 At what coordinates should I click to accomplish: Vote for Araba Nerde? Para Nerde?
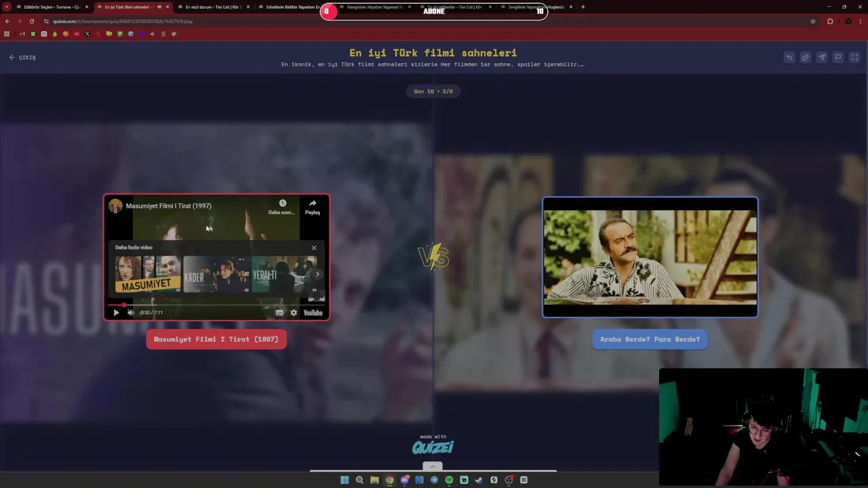[650, 339]
